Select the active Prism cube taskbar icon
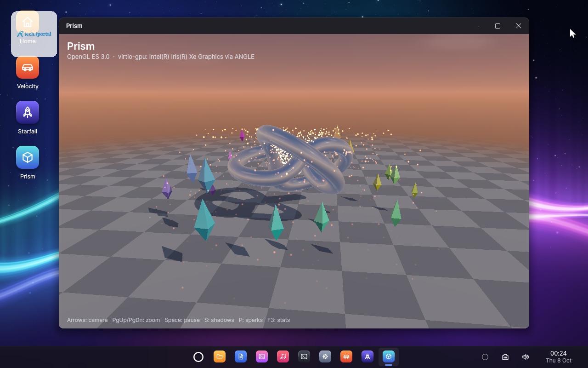The width and height of the screenshot is (588, 368). pyautogui.click(x=389, y=356)
